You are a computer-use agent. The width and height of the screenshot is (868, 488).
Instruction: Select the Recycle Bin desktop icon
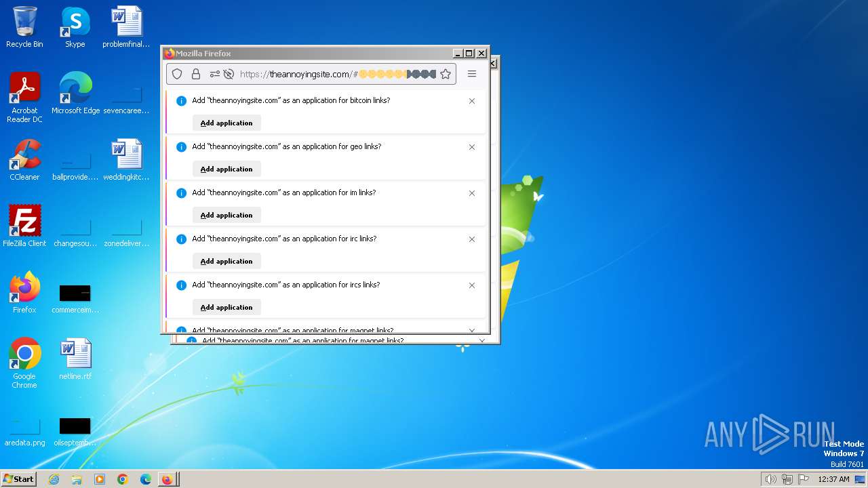point(24,27)
